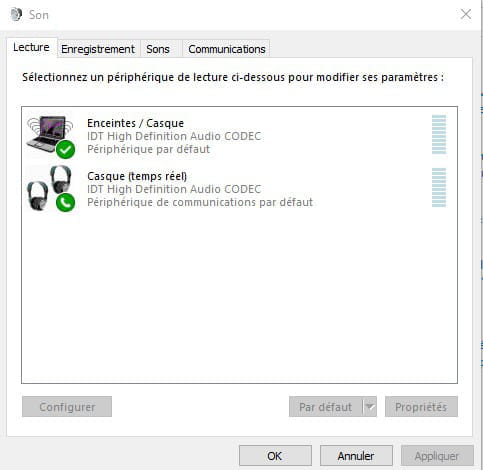
Task: Close the Son dialog window
Action: click(466, 14)
